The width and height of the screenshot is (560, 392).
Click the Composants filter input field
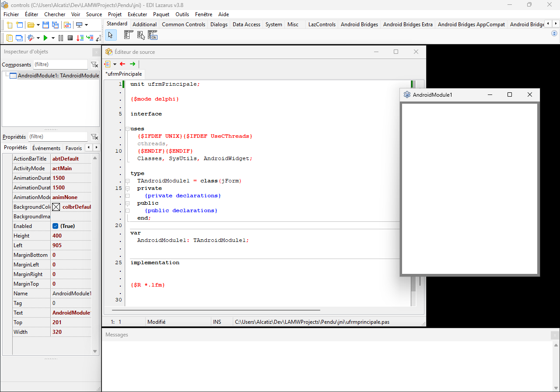coord(60,64)
